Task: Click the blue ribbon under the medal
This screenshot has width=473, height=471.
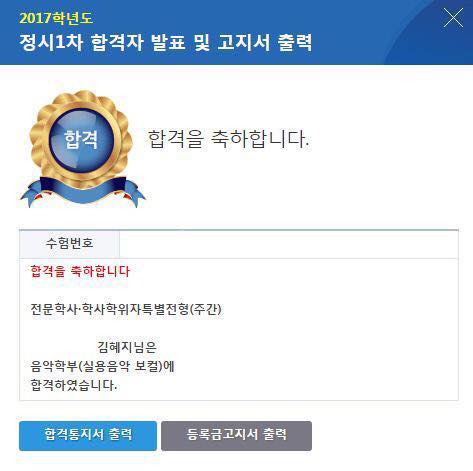Action: (83, 192)
